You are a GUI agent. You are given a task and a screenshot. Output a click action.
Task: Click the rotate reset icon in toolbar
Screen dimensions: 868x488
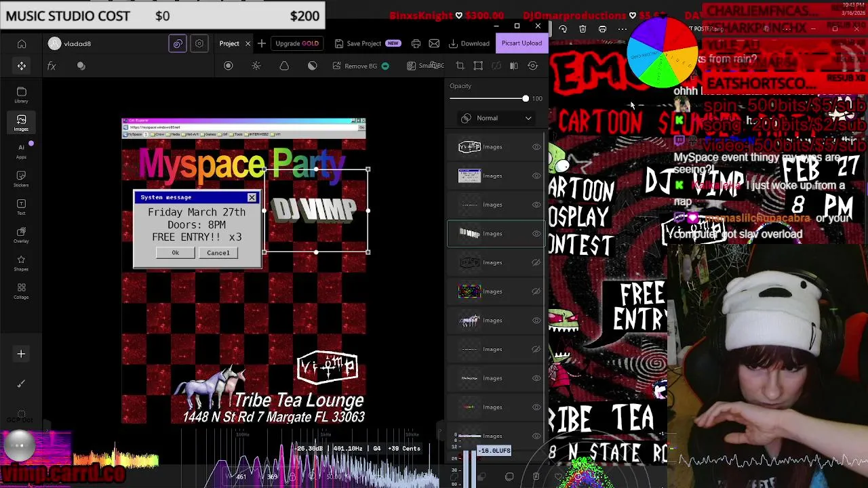[533, 66]
